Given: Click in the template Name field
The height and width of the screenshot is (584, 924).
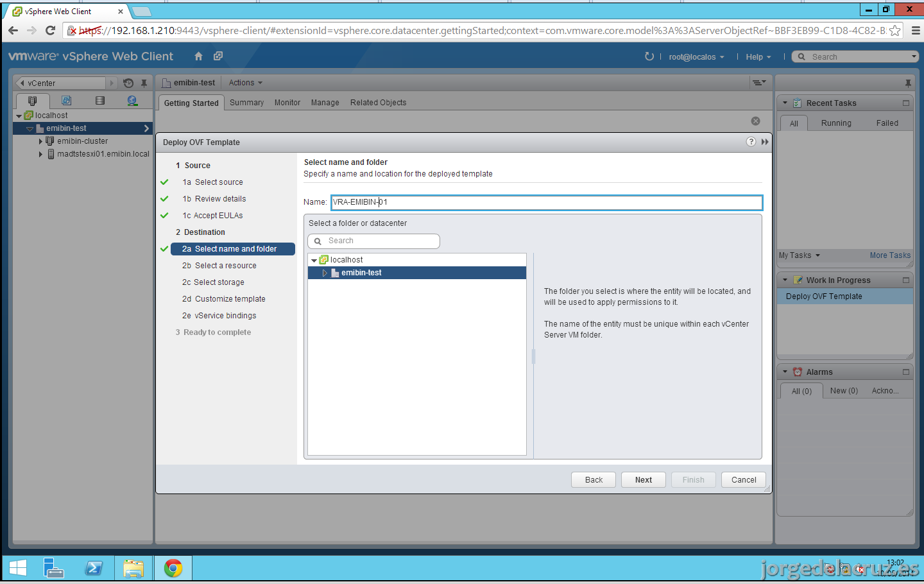Looking at the screenshot, I should pos(547,202).
